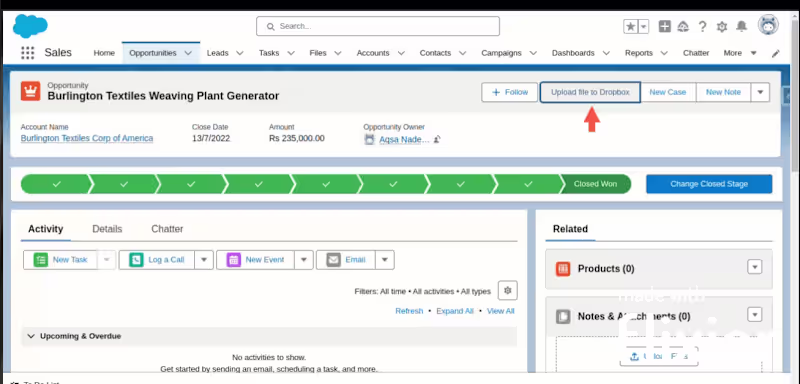800x384 pixels.
Task: Open the Leads tab
Action: [x=217, y=53]
